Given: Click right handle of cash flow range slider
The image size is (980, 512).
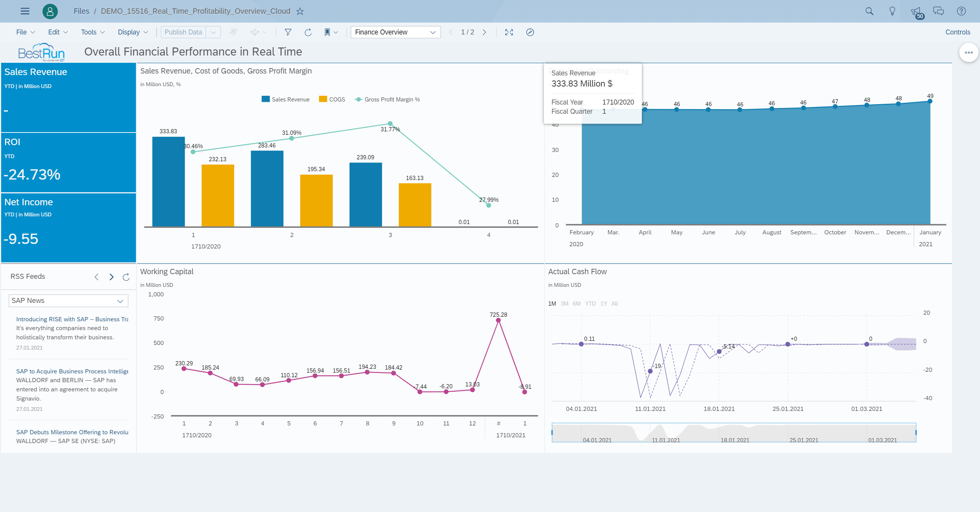Looking at the screenshot, I should click(x=916, y=432).
